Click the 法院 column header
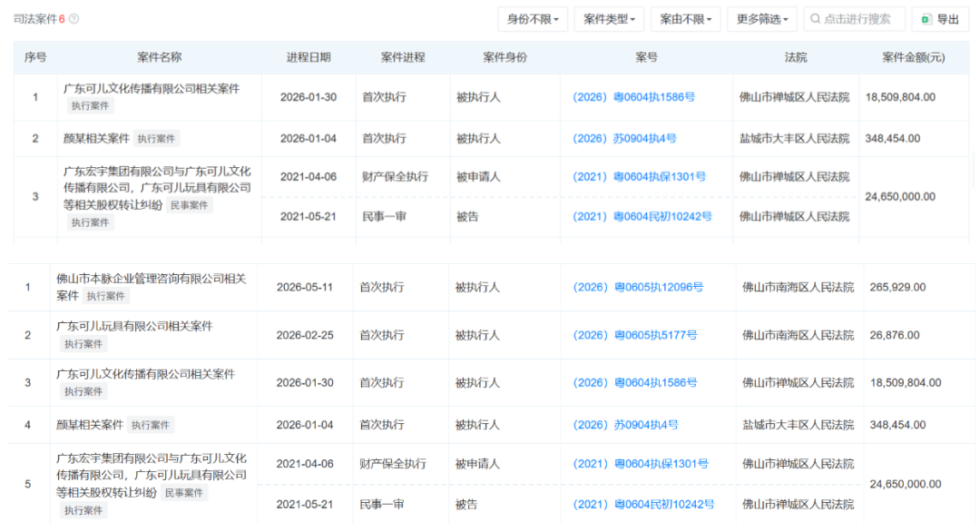980x532 pixels. (x=796, y=57)
